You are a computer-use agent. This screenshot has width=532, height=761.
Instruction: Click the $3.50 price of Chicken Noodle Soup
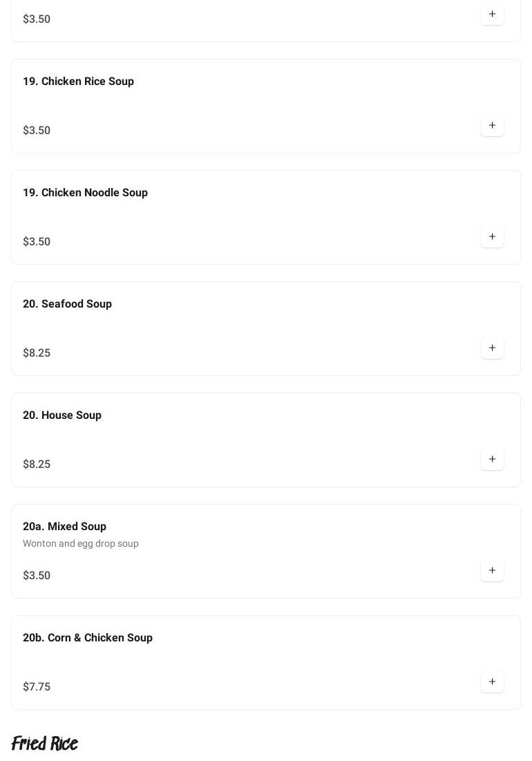(x=37, y=242)
